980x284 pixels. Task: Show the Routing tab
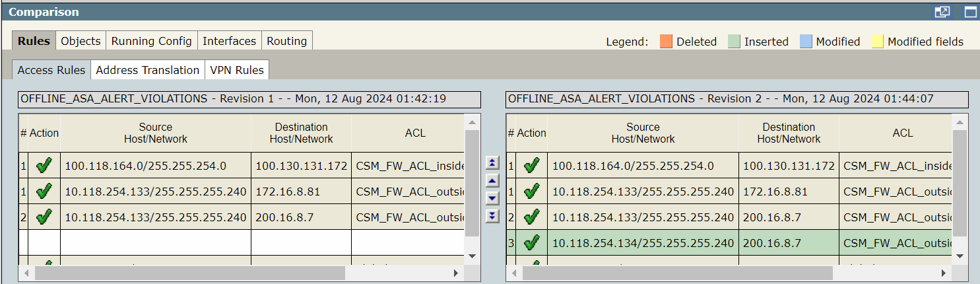(x=286, y=41)
